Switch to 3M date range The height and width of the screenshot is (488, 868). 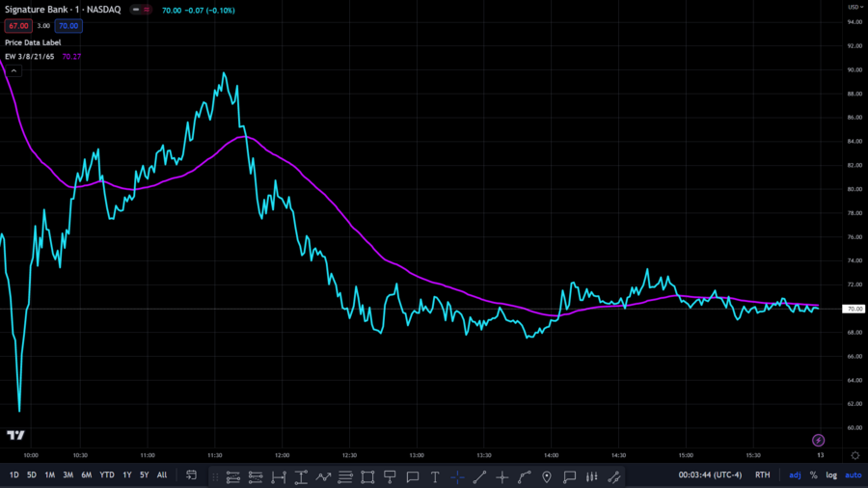point(68,475)
